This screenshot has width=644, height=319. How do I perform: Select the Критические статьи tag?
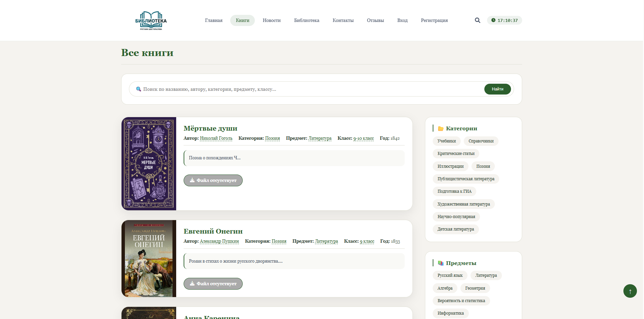click(456, 154)
